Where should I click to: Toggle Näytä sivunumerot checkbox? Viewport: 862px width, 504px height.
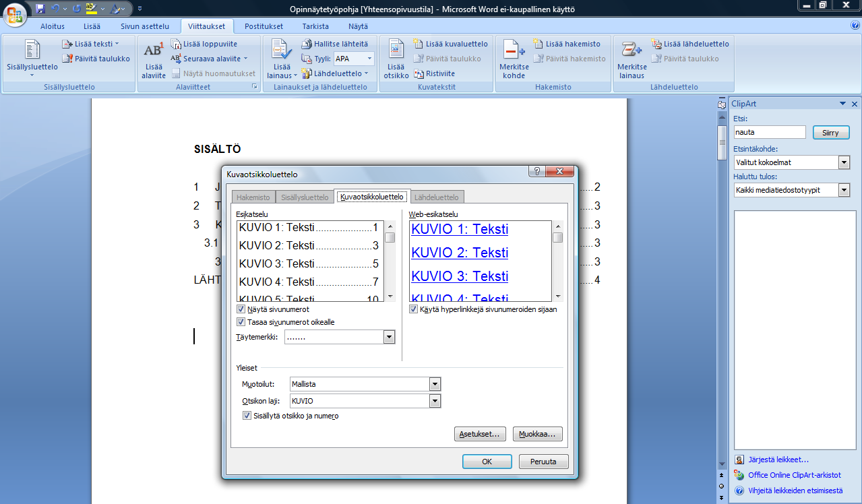tap(241, 309)
